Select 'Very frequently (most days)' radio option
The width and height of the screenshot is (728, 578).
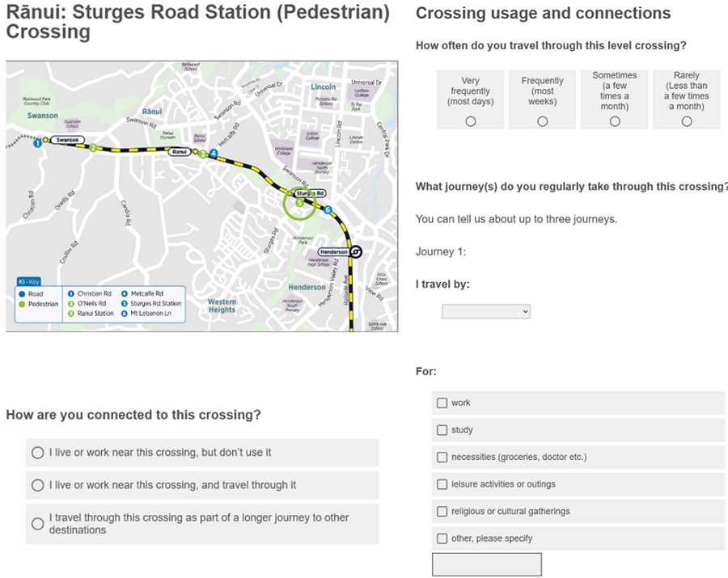pos(471,121)
